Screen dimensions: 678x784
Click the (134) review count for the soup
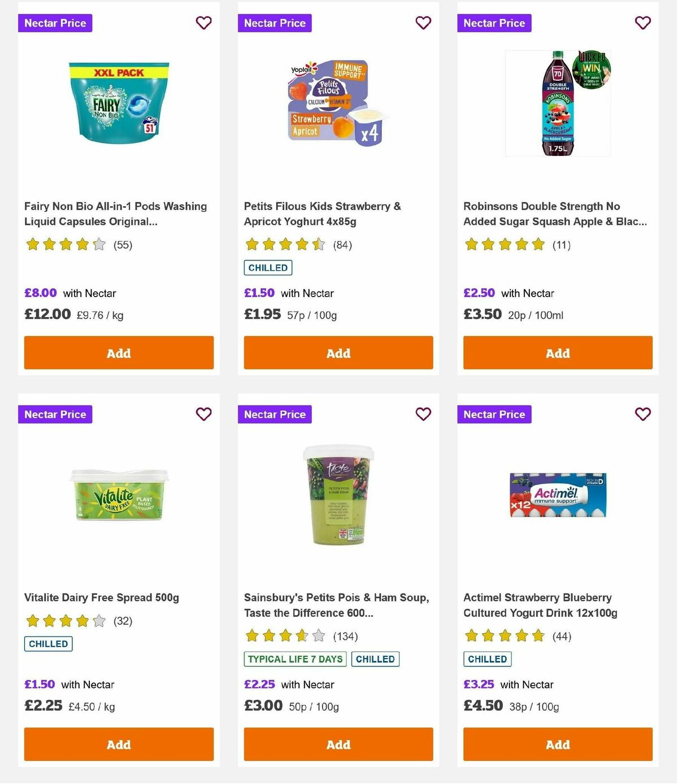pos(345,636)
